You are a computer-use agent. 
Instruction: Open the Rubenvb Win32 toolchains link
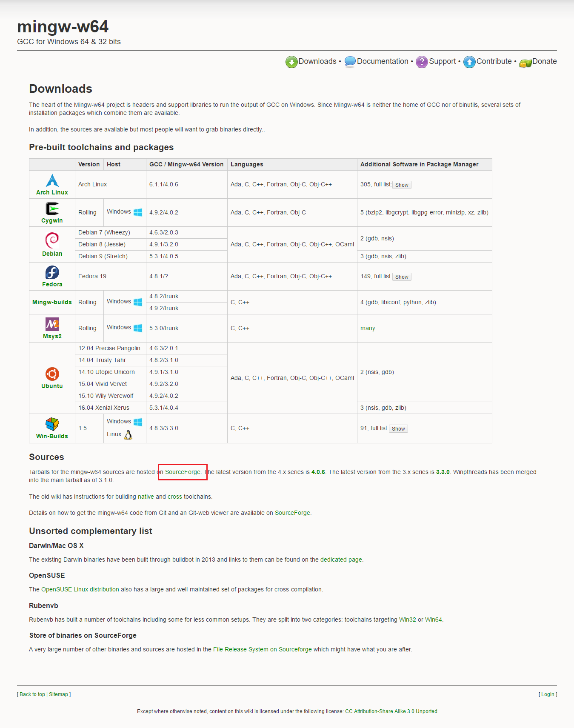(x=408, y=620)
